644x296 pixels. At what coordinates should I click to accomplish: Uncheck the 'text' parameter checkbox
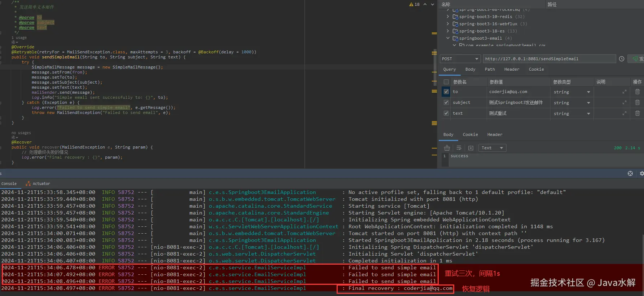446,113
